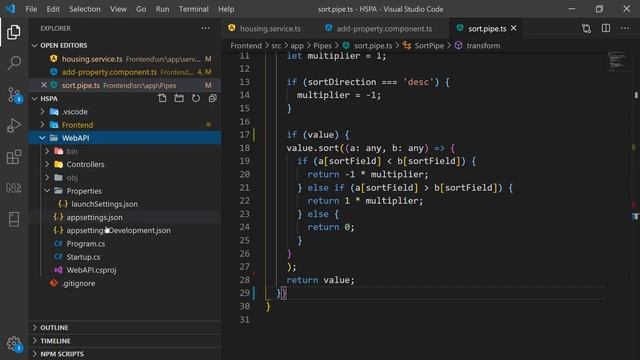Collapse the WebAPI folder

[x=42, y=138]
